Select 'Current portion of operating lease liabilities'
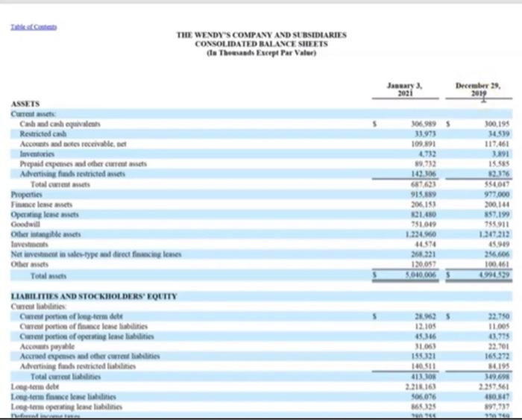 point(87,336)
